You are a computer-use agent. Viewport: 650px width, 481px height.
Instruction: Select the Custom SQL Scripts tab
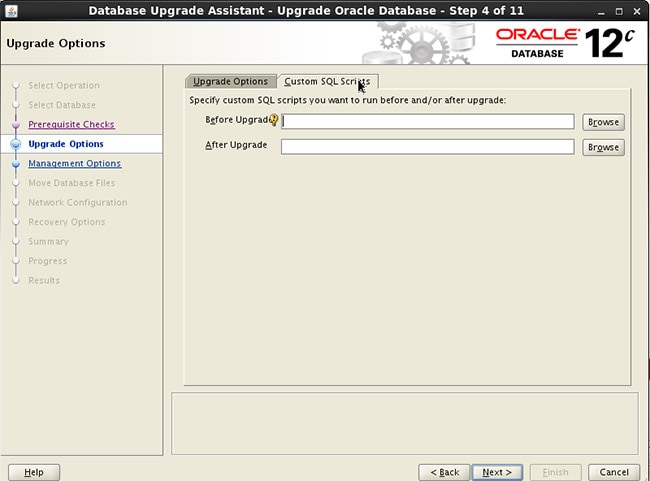pos(327,81)
